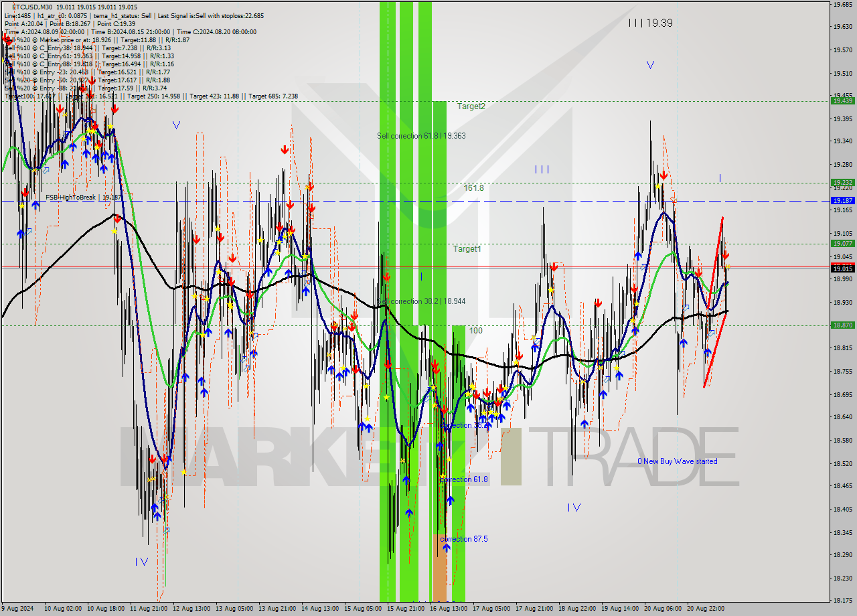The width and height of the screenshot is (857, 616).
Task: Click 18.520 on the price axis
Action: 842,463
